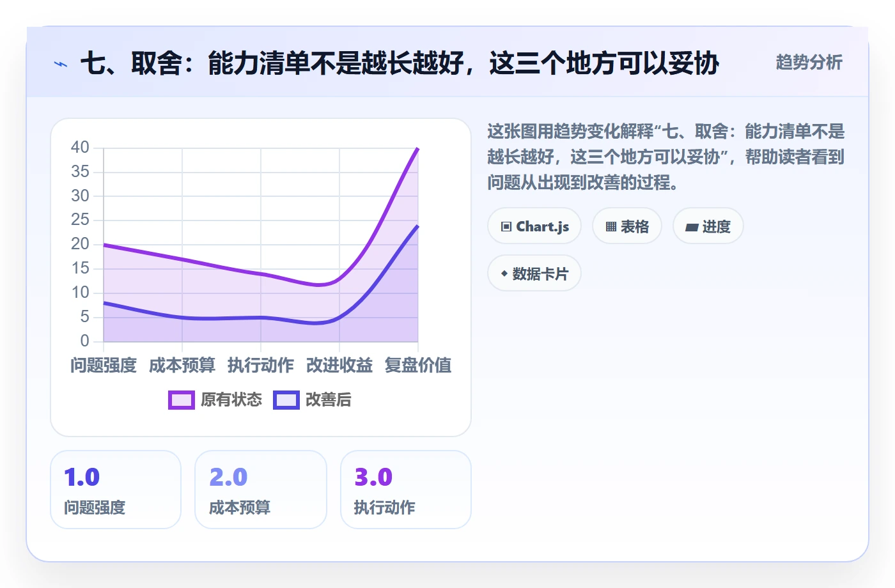
Task: Click the 原有状态 purple legend swatch
Action: point(182,400)
